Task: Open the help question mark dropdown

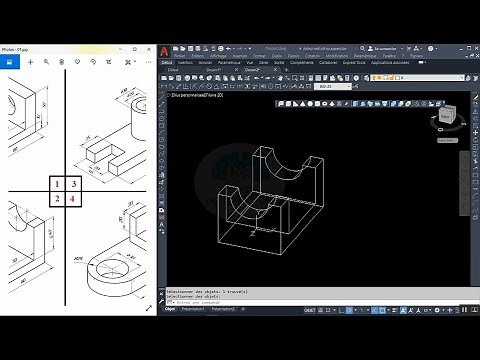Action: (432, 49)
